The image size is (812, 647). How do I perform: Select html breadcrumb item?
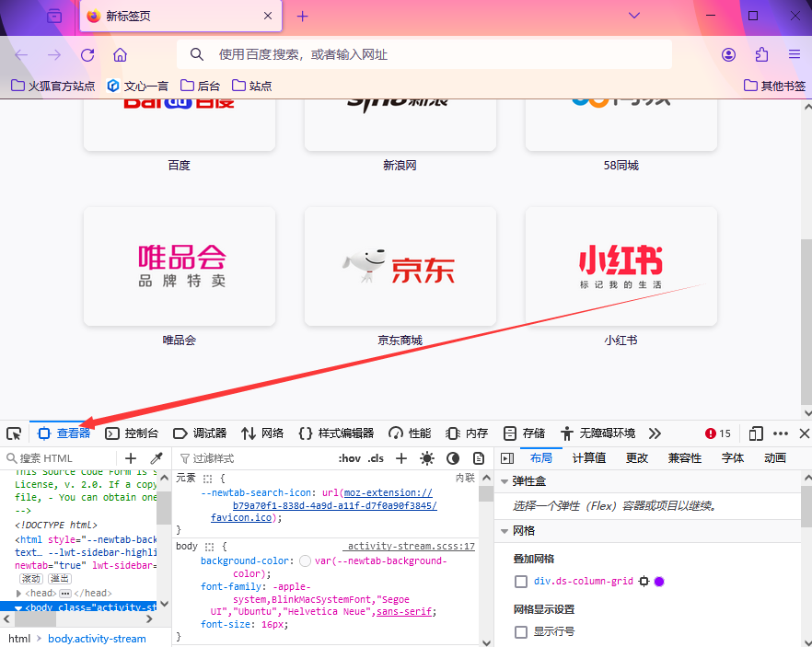[x=19, y=639]
